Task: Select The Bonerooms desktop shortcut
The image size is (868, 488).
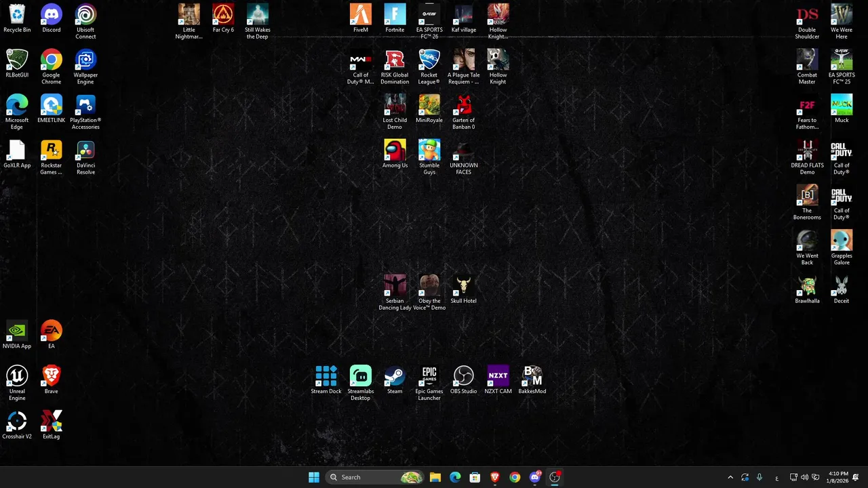Action: click(x=807, y=203)
